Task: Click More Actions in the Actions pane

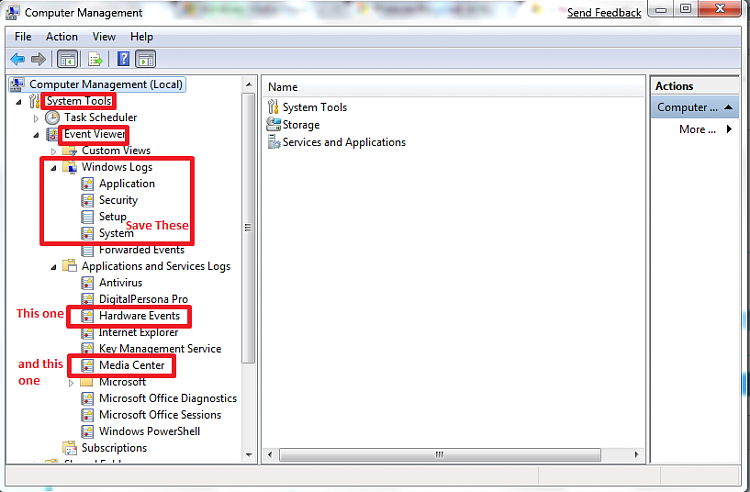Action: coord(697,129)
